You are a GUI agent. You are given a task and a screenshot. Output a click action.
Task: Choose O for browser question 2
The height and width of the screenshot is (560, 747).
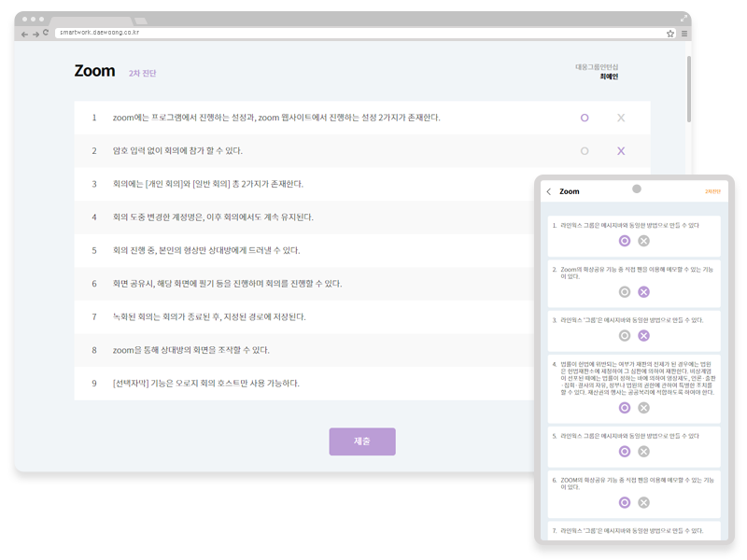[585, 151]
